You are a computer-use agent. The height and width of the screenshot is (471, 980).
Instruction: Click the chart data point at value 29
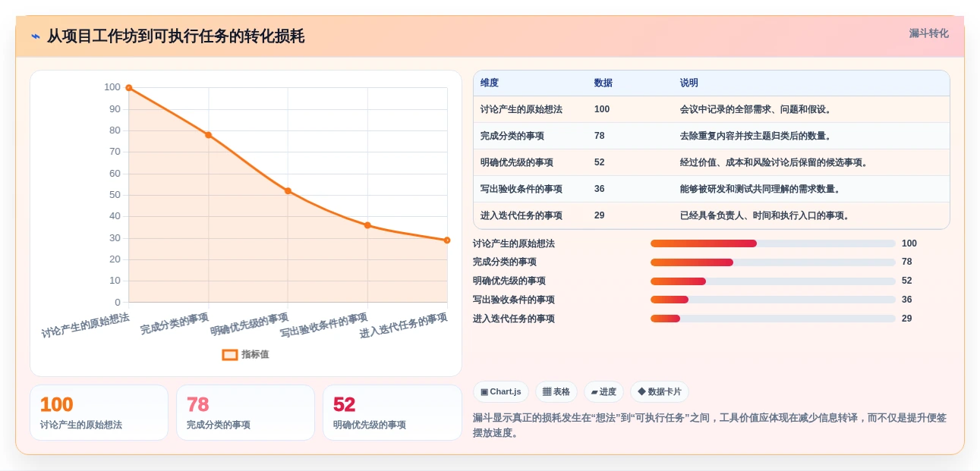pos(447,240)
